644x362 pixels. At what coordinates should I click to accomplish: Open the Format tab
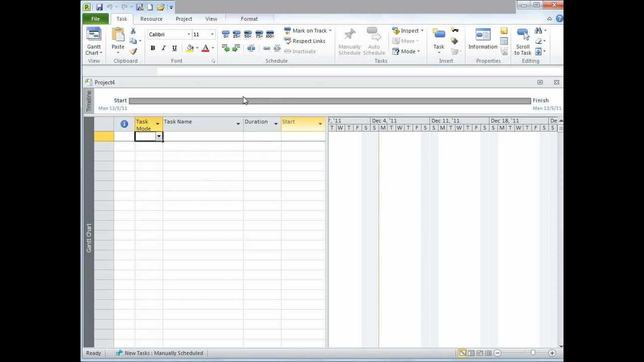point(249,19)
